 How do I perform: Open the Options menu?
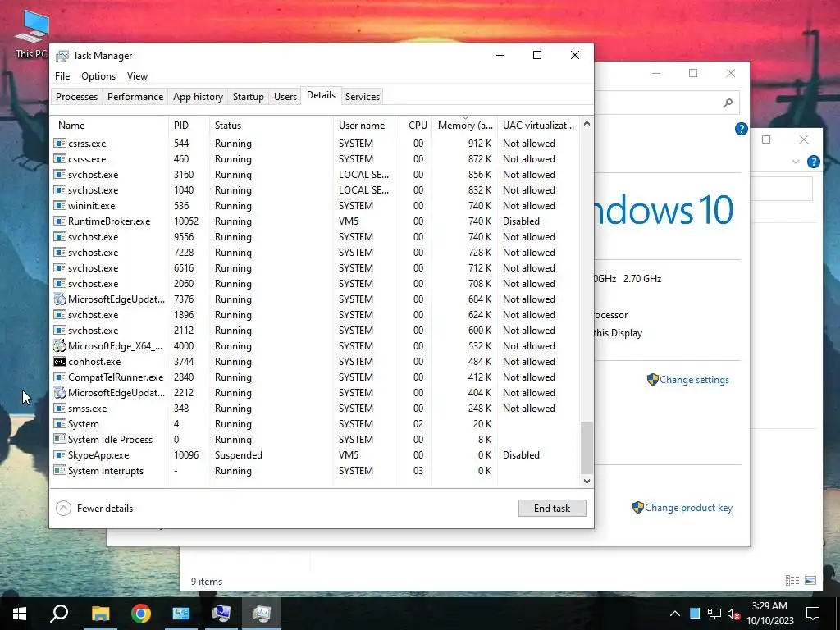point(98,76)
